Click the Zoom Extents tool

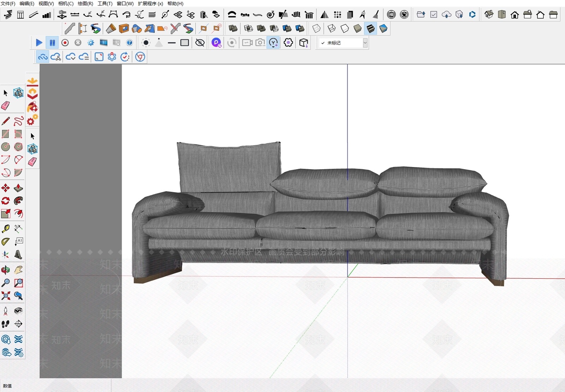click(6, 296)
